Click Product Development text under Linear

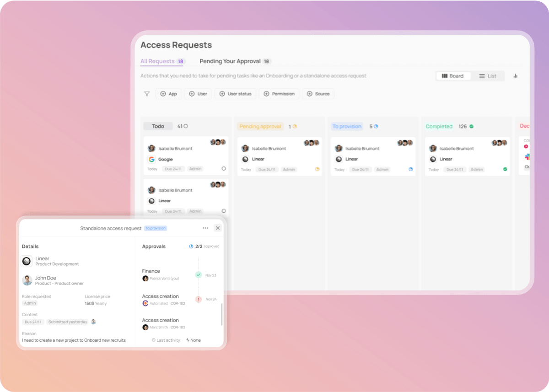pyautogui.click(x=57, y=264)
